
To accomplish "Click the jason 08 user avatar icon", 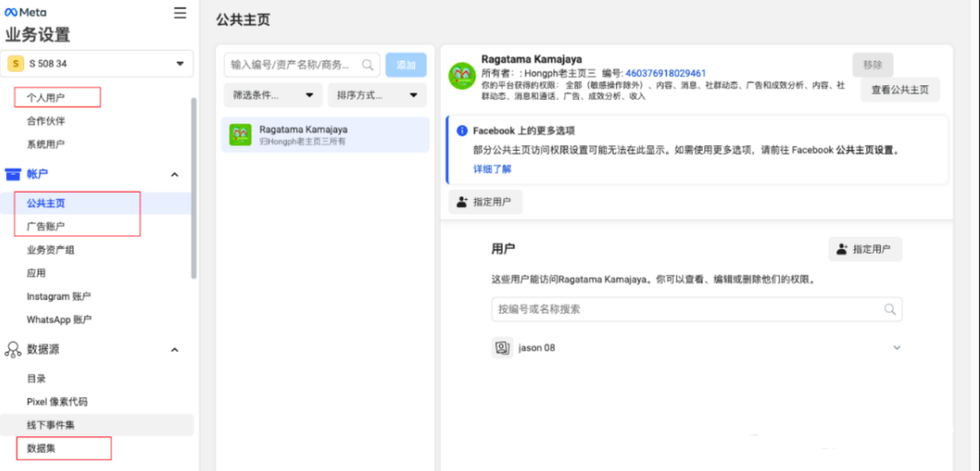I will coord(502,348).
